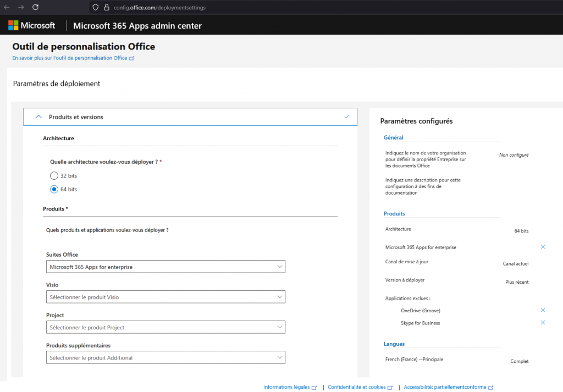
Task: Click Microsoft 365 Apps admin center title
Action: [x=137, y=26]
